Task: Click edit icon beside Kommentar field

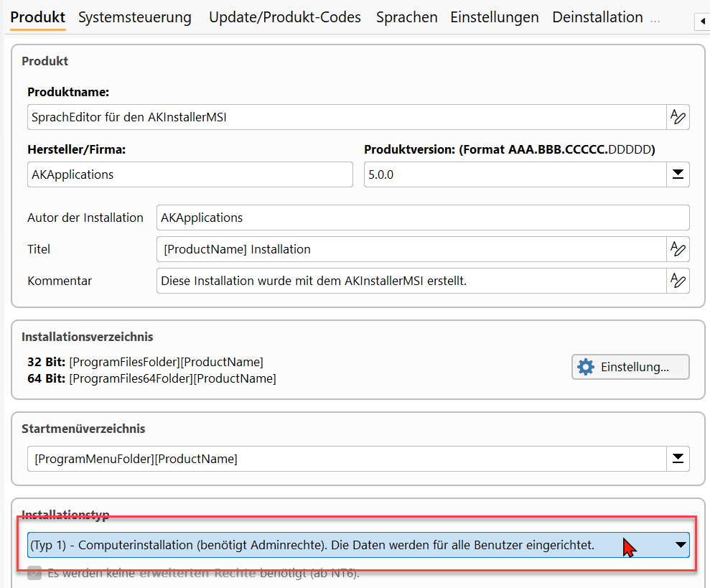Action: tap(678, 281)
